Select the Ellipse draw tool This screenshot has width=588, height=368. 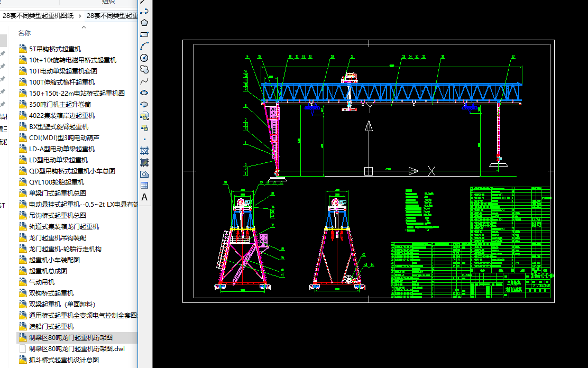coord(144,93)
